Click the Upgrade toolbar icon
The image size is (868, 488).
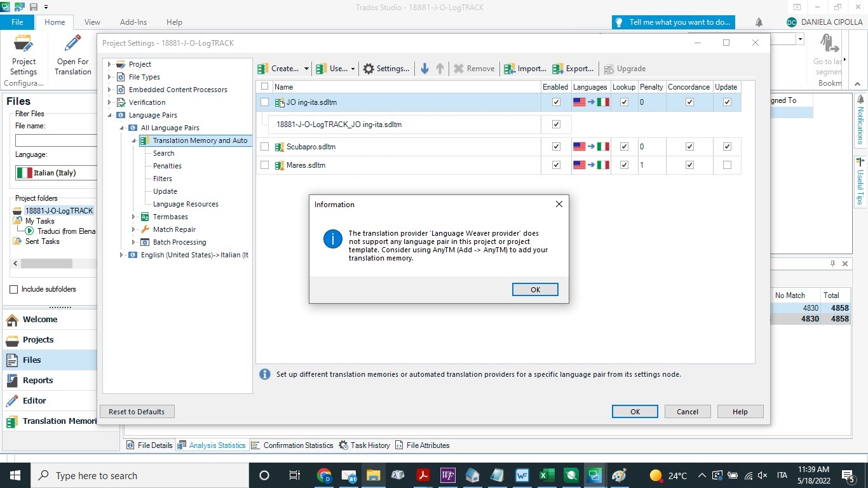609,69
